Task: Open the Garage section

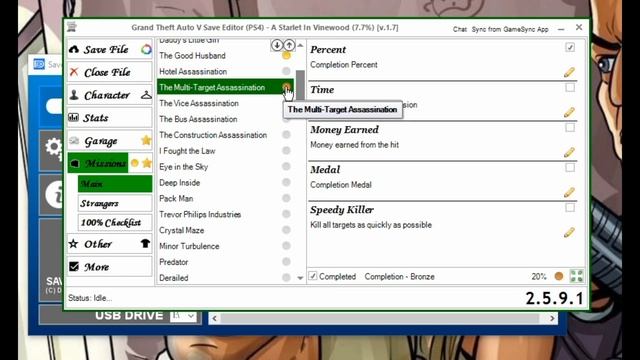Action: 109,141
